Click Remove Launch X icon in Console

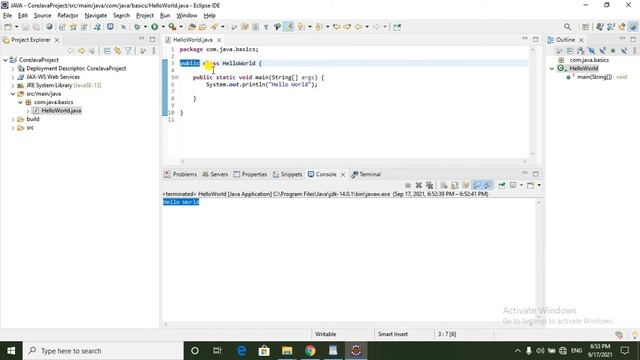pyautogui.click(x=418, y=185)
